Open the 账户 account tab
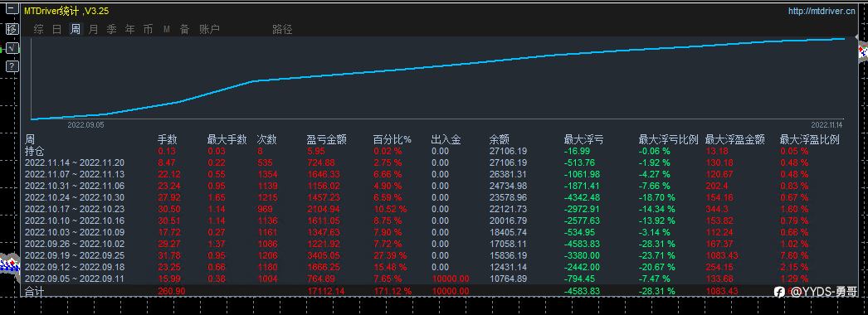This screenshot has width=868, height=315. pyautogui.click(x=209, y=29)
